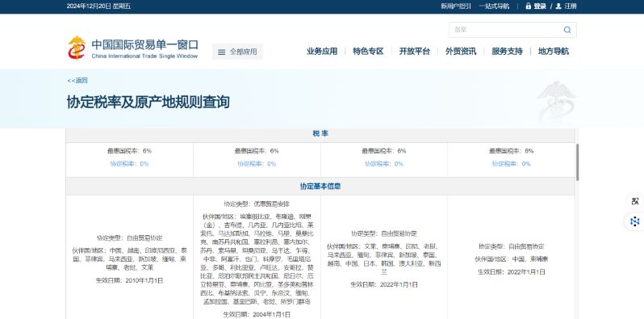Click 最惠国税率 6% text in third column
The image size is (644, 319).
coord(384,151)
